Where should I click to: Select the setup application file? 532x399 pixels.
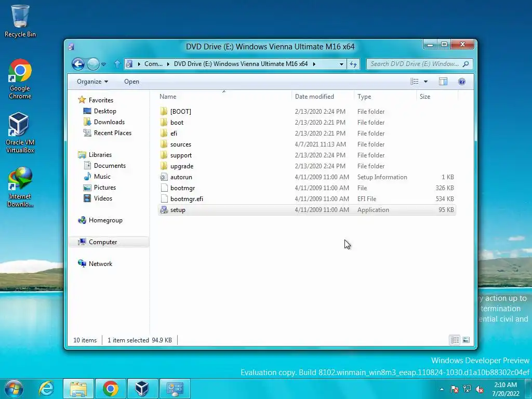point(307,210)
